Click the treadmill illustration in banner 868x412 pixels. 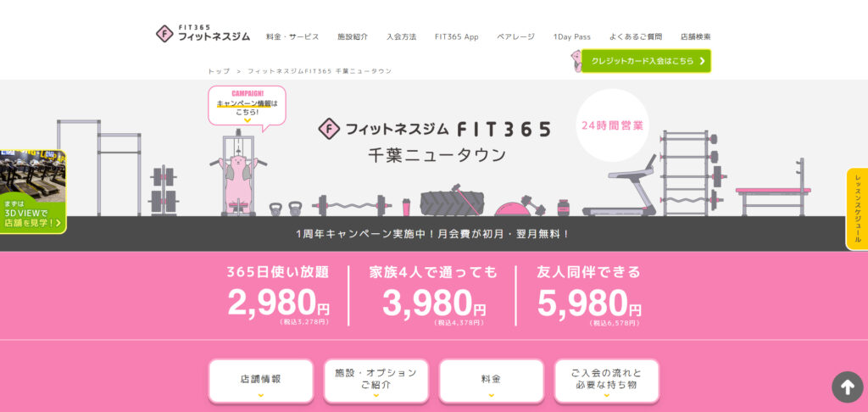[619, 187]
